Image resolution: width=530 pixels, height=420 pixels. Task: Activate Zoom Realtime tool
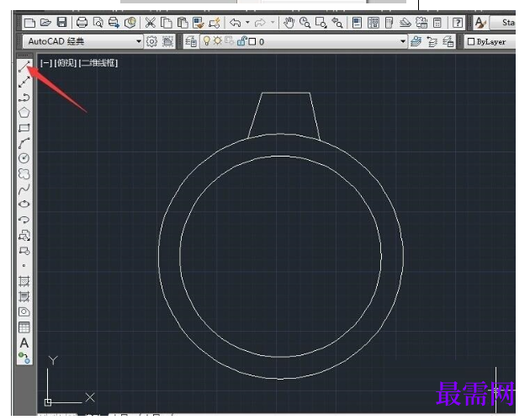click(x=305, y=23)
